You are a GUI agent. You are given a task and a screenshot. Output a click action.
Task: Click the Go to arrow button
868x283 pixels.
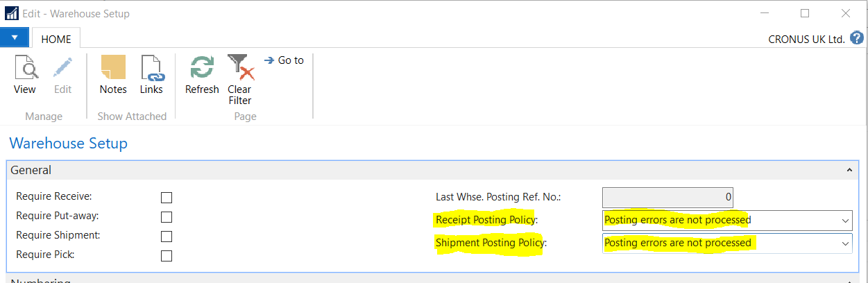(284, 60)
